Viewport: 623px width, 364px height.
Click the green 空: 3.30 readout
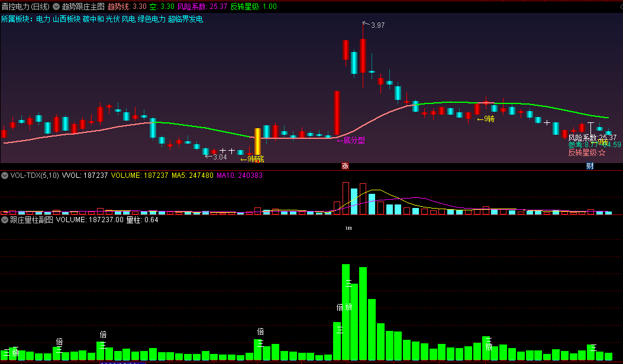162,6
